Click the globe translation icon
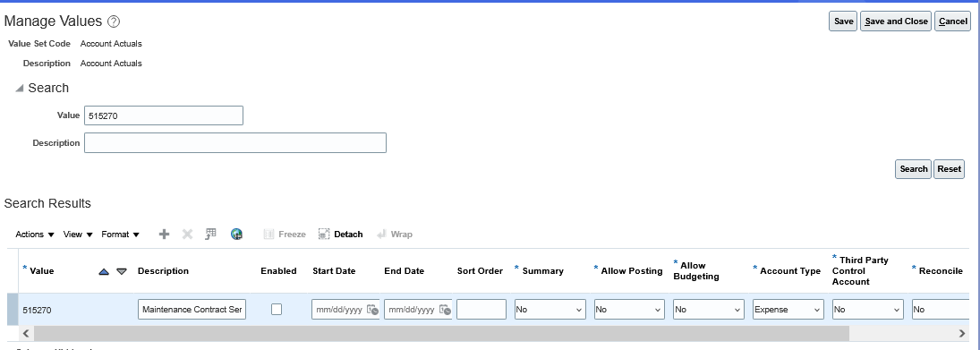Viewport: 980px width, 350px height. 236,235
